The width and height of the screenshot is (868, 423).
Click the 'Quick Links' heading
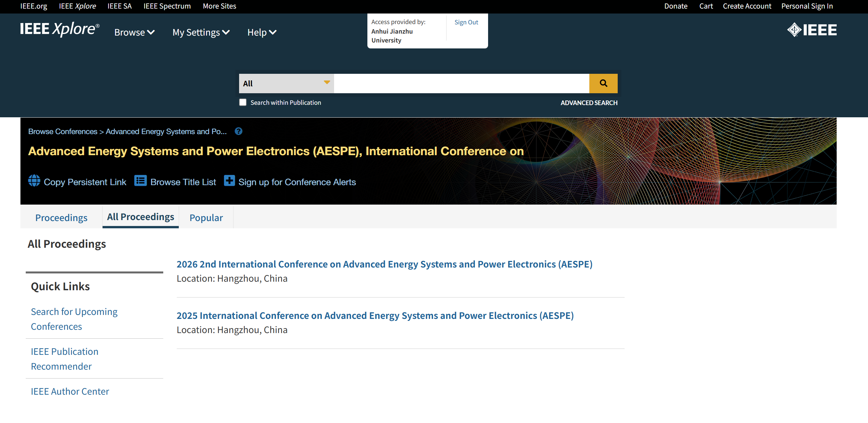(x=60, y=286)
